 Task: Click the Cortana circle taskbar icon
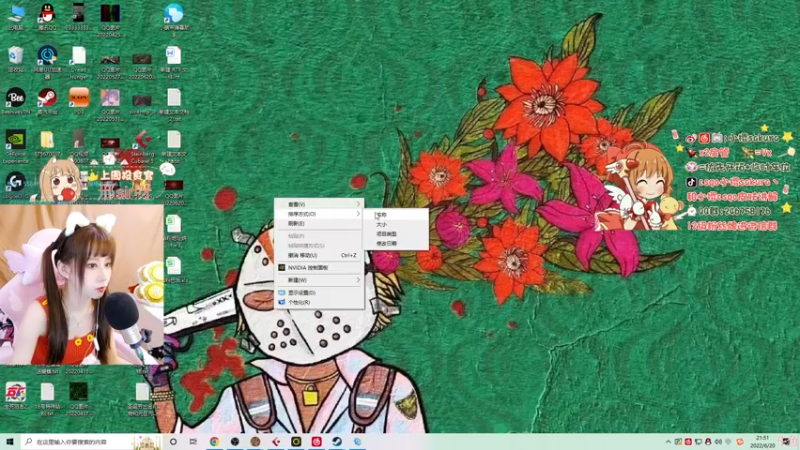coord(173,442)
